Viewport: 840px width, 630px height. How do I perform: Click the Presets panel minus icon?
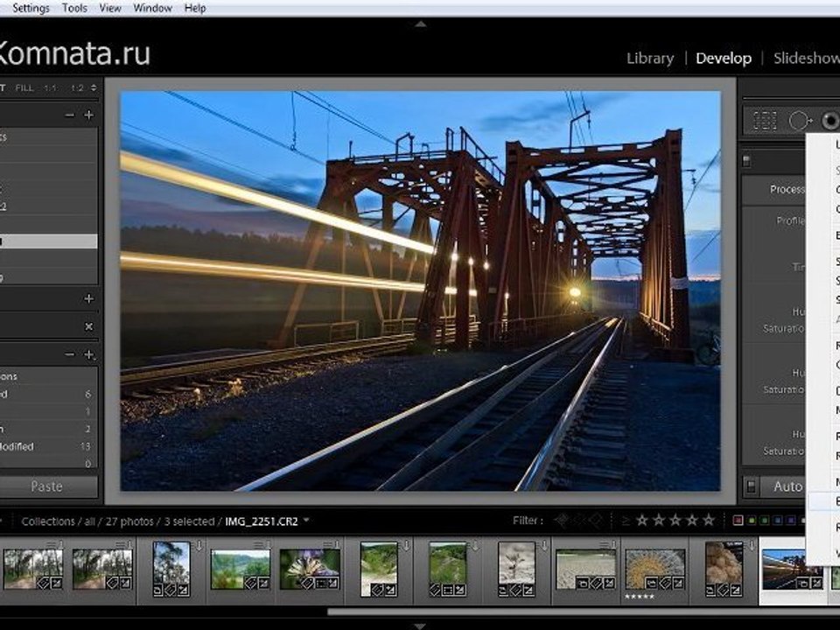point(70,115)
